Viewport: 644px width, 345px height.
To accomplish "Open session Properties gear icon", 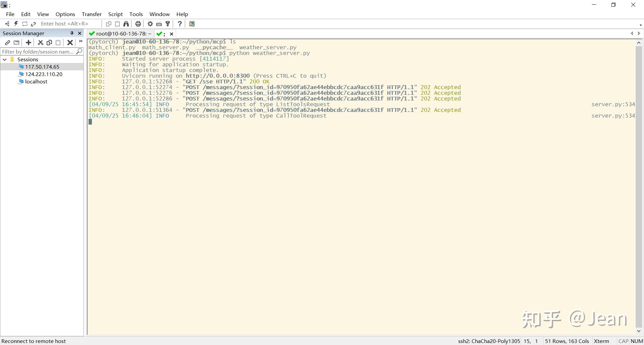I will [150, 23].
